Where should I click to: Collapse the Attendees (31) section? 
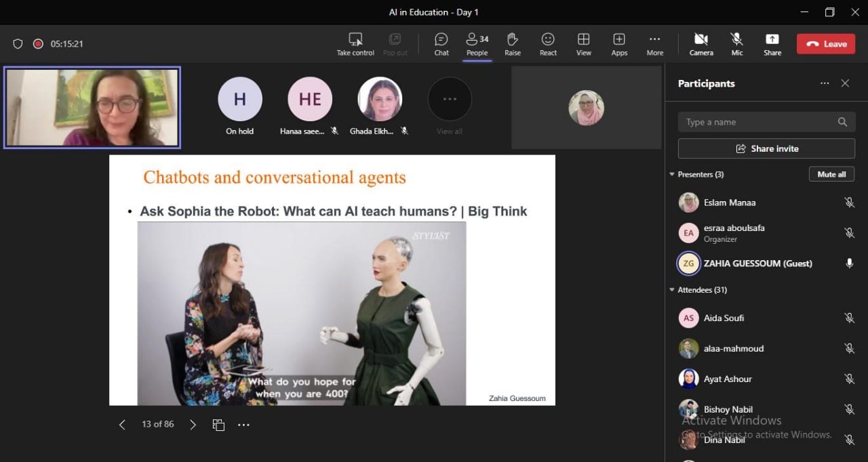[672, 290]
